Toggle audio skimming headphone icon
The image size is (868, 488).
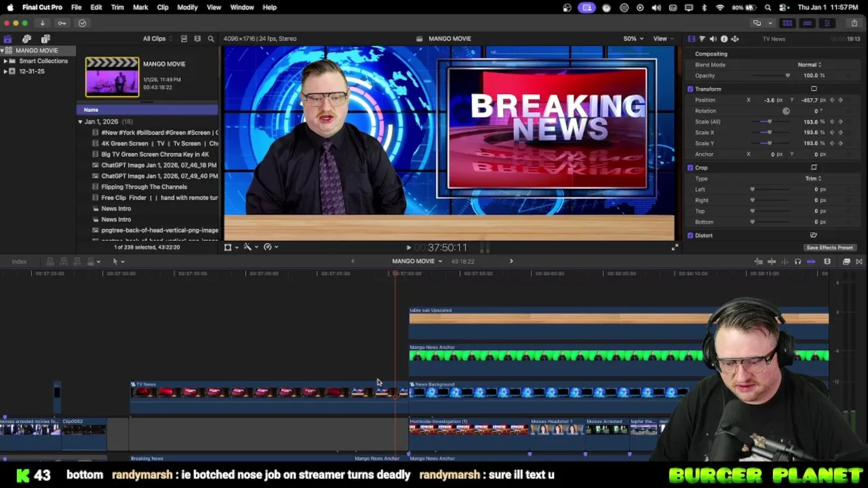pos(797,262)
